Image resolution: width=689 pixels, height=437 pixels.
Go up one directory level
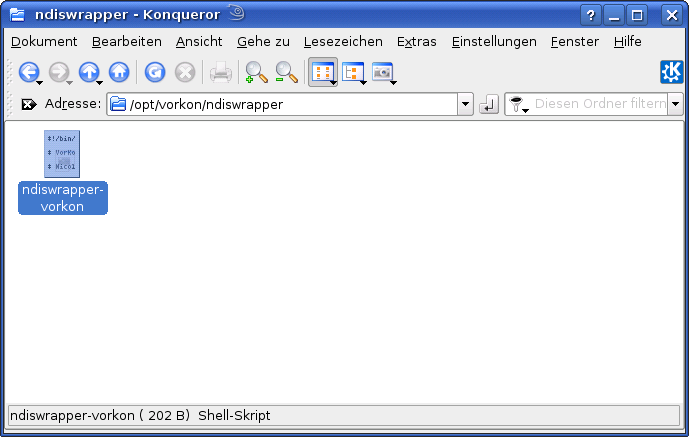point(89,72)
